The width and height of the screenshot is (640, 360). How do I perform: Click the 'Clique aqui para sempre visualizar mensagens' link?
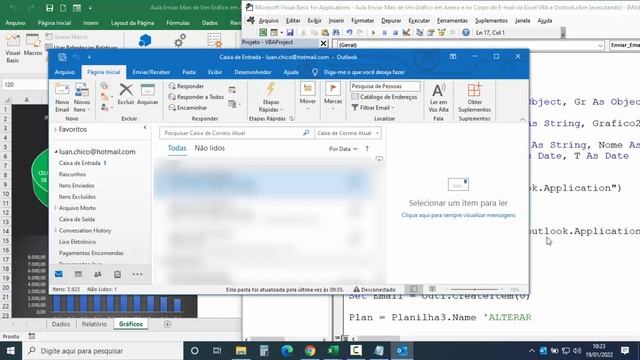(x=458, y=215)
